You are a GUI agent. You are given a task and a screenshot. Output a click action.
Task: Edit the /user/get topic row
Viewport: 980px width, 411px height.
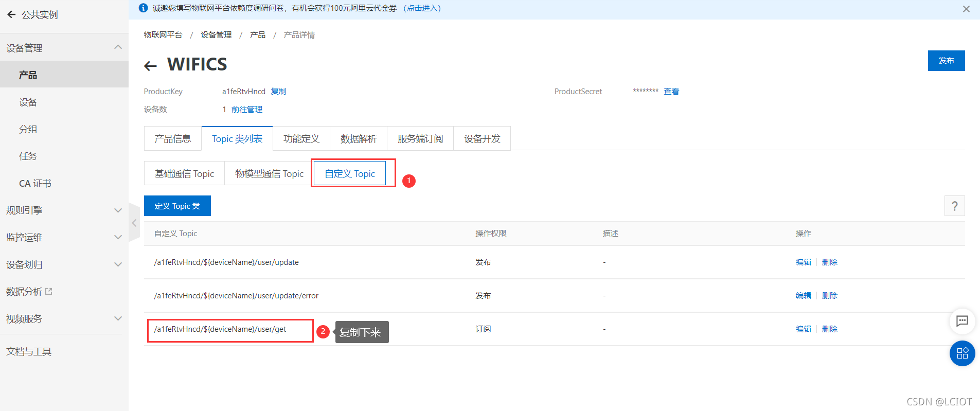pos(803,329)
